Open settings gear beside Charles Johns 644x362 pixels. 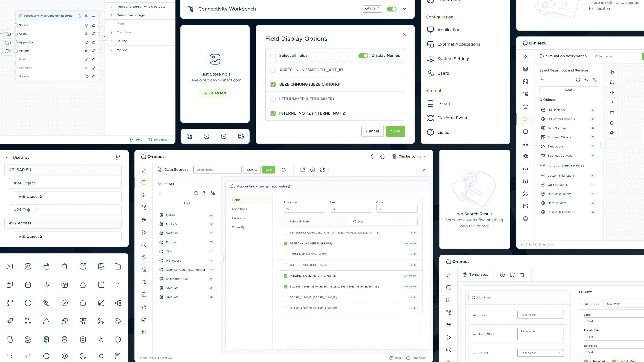pyautogui.click(x=382, y=157)
